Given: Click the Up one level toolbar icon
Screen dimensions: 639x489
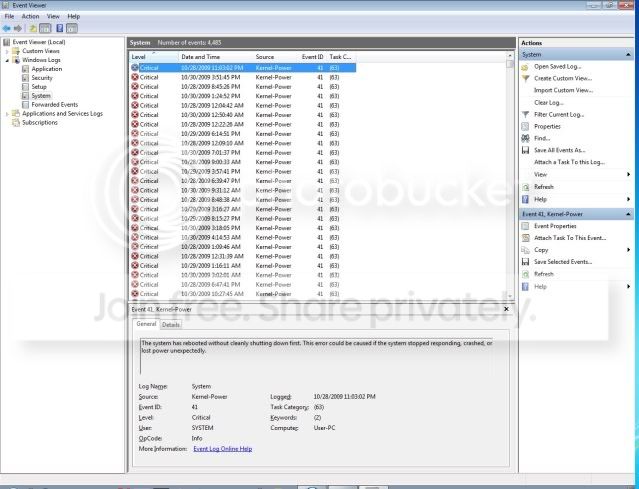Looking at the screenshot, I should [33, 28].
